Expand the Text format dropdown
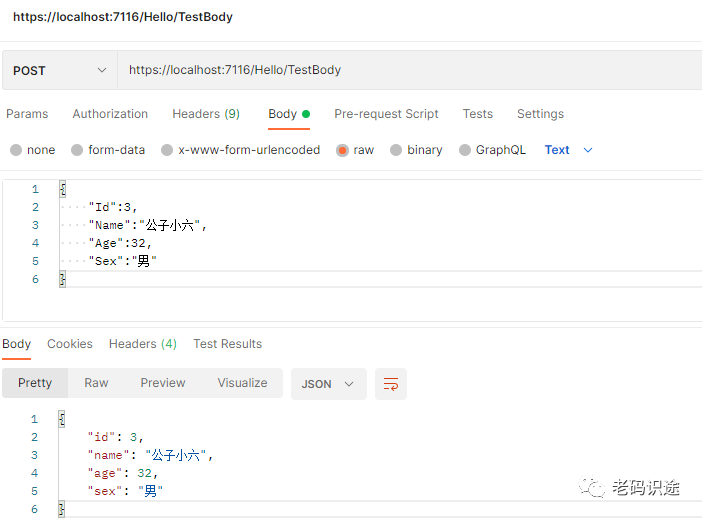The image size is (702, 518). click(x=568, y=150)
